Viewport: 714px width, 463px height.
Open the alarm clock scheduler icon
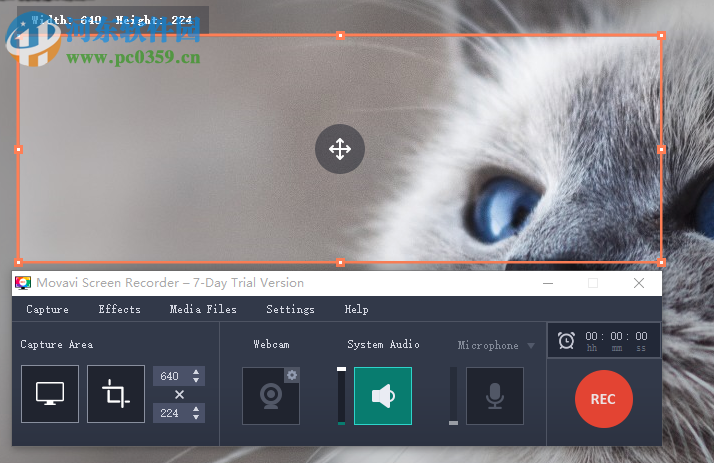click(566, 341)
